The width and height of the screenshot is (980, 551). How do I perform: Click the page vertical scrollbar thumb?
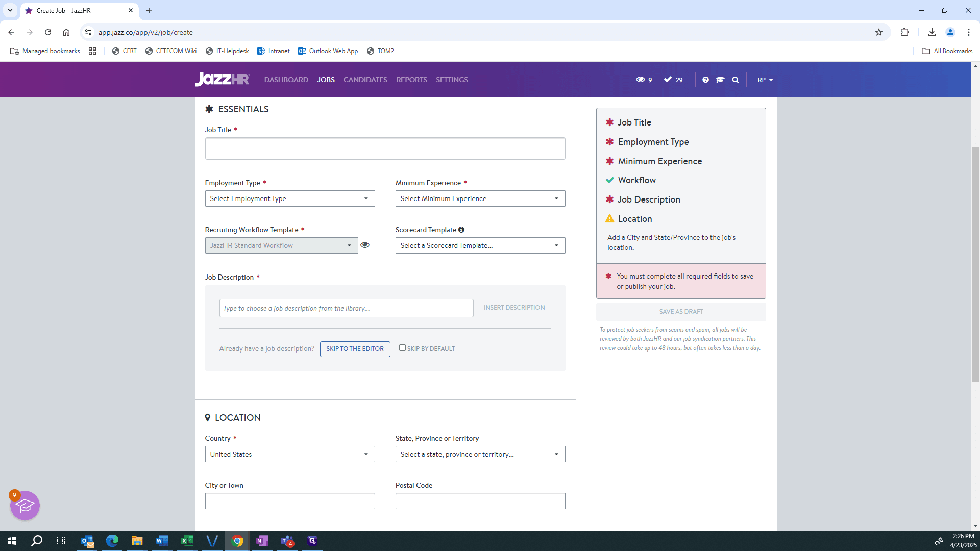(x=975, y=264)
